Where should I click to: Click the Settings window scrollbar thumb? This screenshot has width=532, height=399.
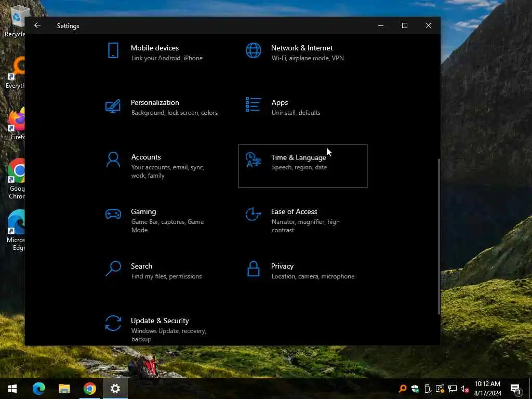click(x=439, y=236)
